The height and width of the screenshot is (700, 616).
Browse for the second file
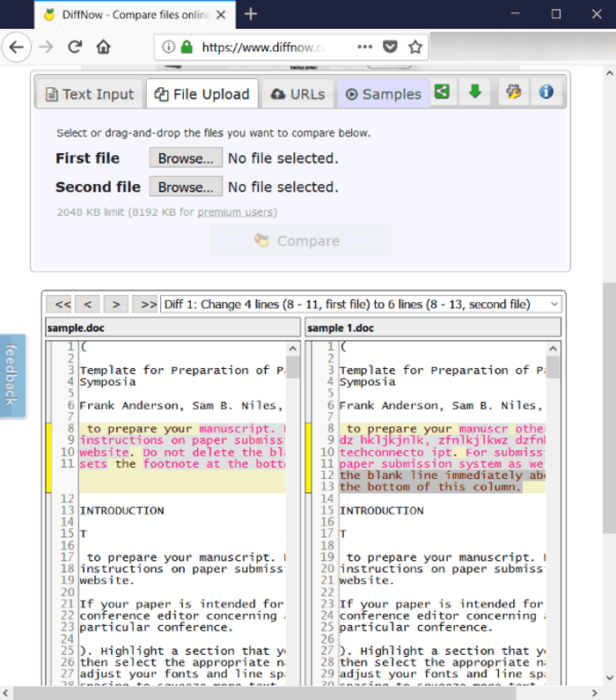pyautogui.click(x=185, y=187)
